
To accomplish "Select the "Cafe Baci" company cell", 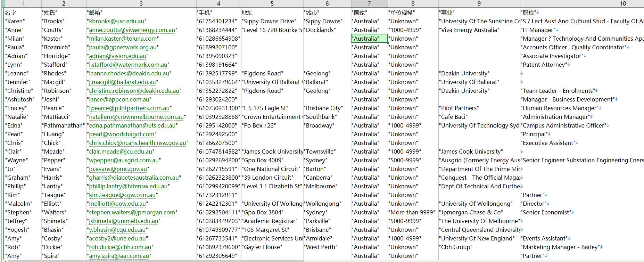I will [479, 117].
